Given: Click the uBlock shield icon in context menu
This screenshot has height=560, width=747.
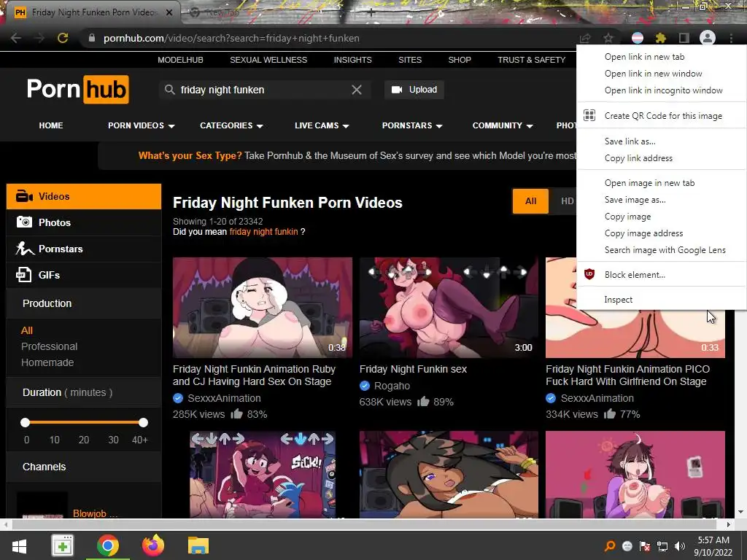Looking at the screenshot, I should tap(589, 274).
